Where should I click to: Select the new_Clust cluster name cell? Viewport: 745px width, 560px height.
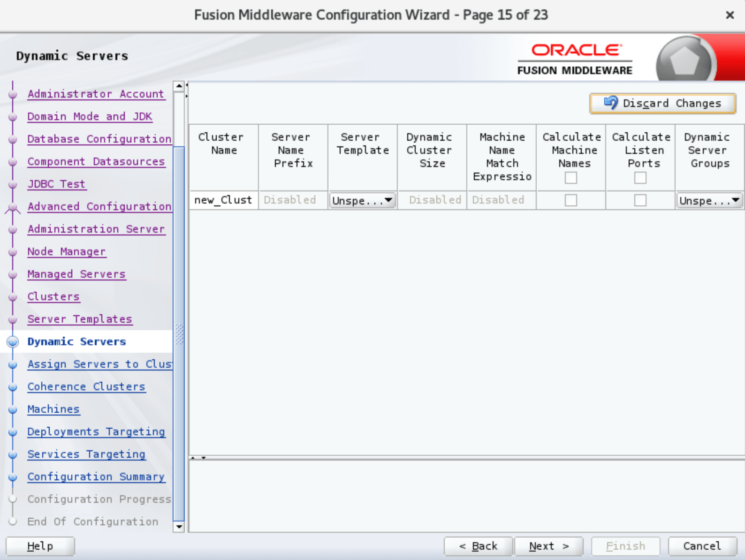pos(223,200)
